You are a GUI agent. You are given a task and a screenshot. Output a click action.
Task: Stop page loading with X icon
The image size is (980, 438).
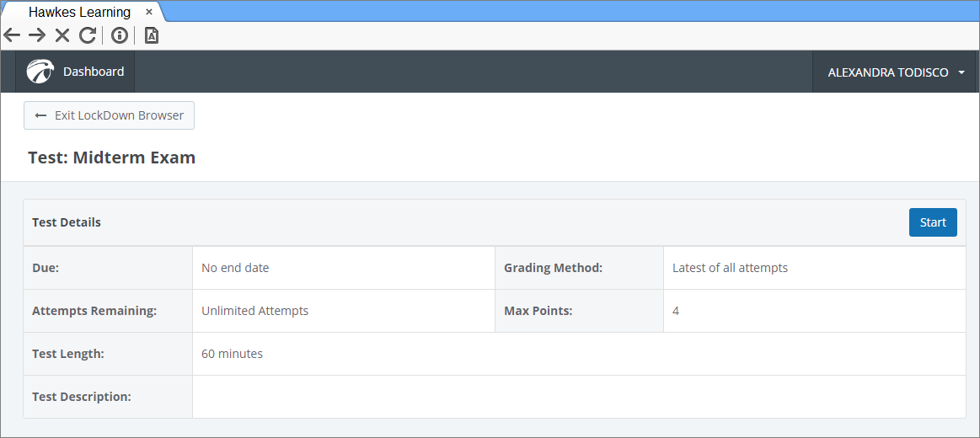(x=62, y=35)
